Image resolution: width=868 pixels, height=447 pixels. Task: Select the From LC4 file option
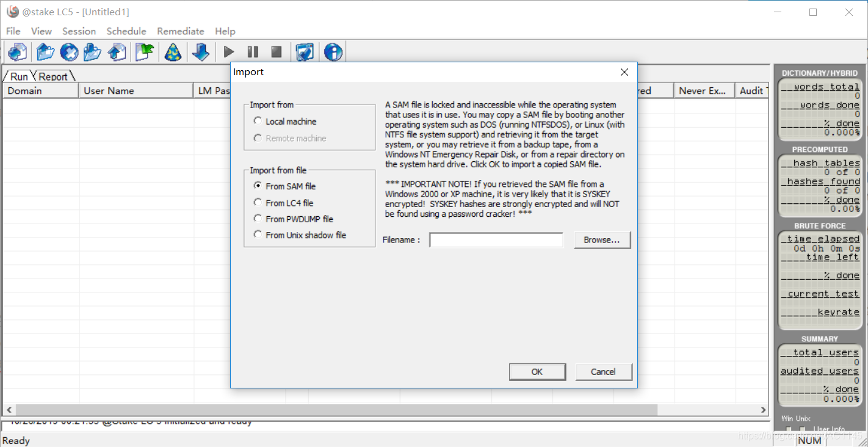[258, 202]
